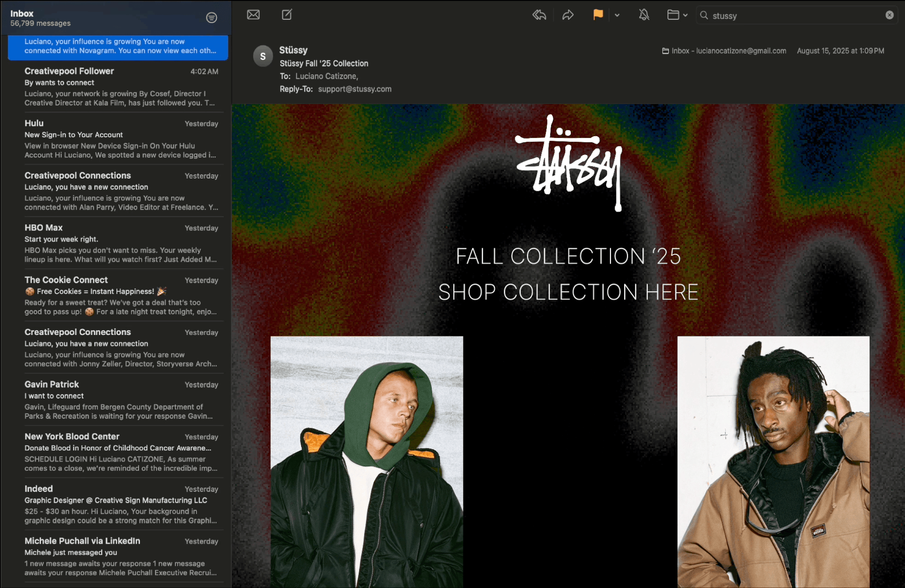Click the search magnifier icon

[x=704, y=16]
